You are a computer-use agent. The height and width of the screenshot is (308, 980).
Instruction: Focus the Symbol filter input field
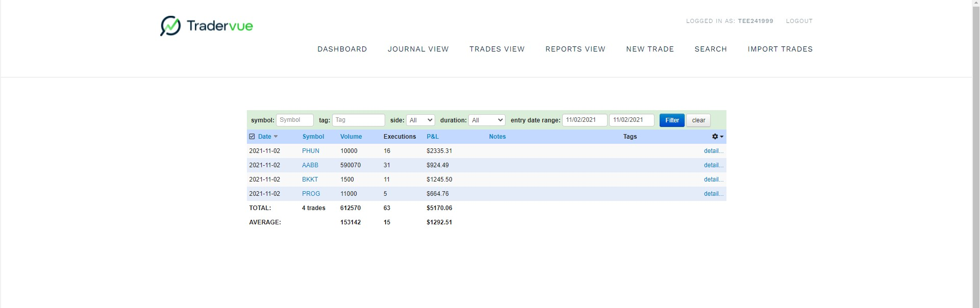294,120
